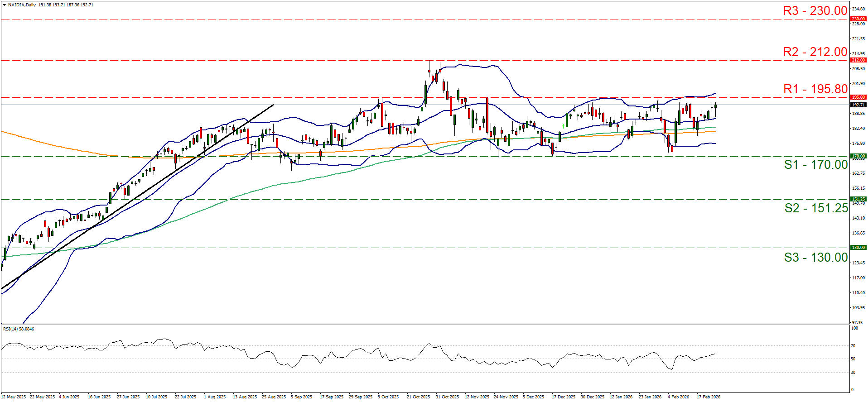
Task: Click the green 151.25 price tag
Action: (858, 199)
